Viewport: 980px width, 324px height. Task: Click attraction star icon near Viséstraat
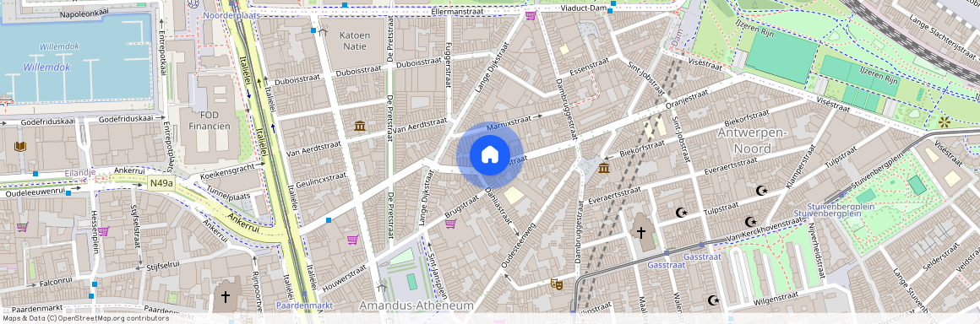(945, 121)
